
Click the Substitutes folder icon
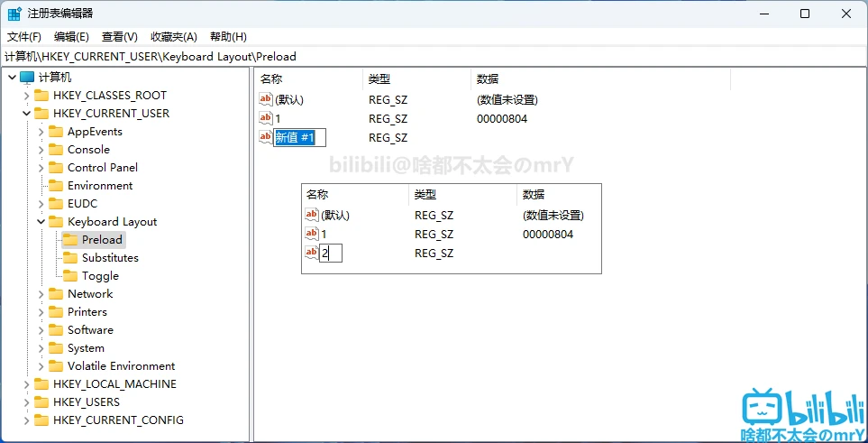tap(70, 258)
